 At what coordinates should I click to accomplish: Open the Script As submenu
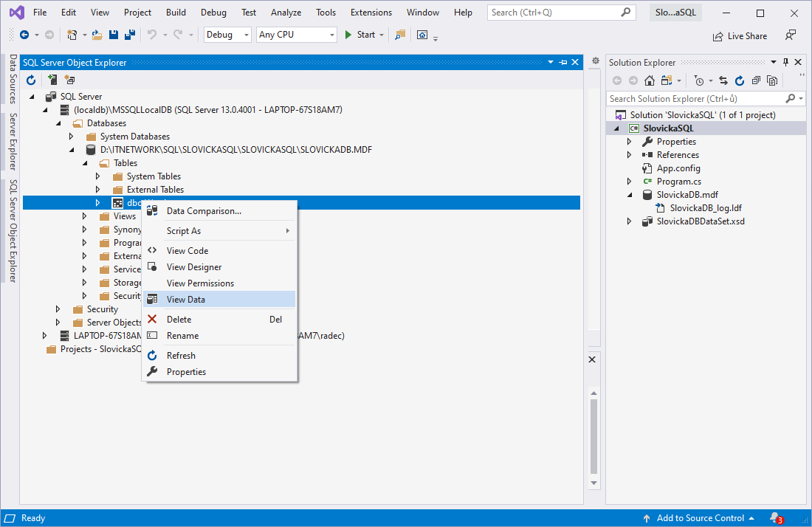point(219,231)
